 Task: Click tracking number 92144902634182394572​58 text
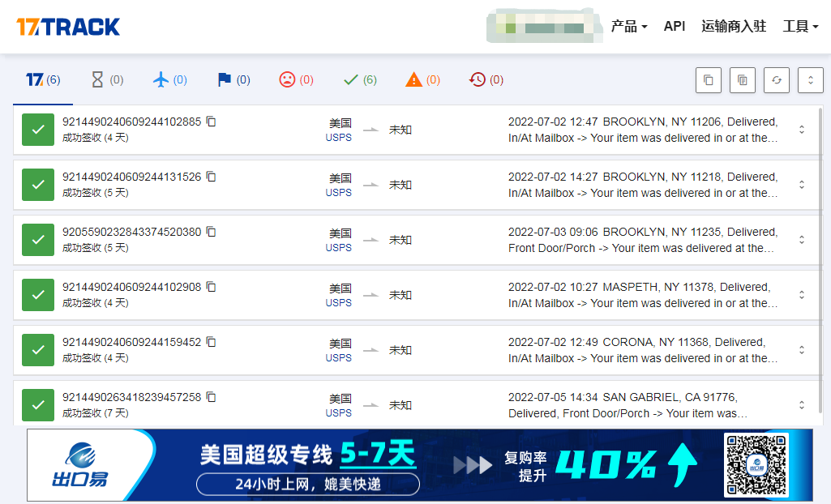132,397
